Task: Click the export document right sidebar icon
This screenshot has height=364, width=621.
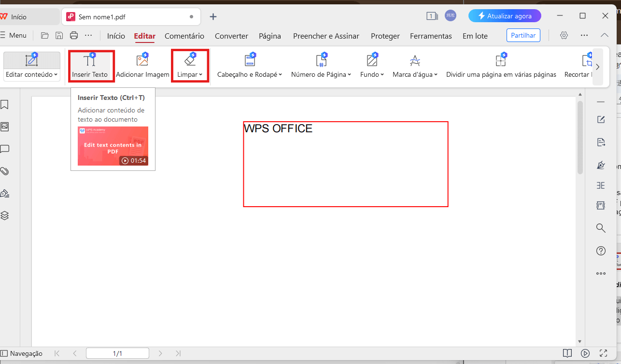Action: tap(601, 142)
